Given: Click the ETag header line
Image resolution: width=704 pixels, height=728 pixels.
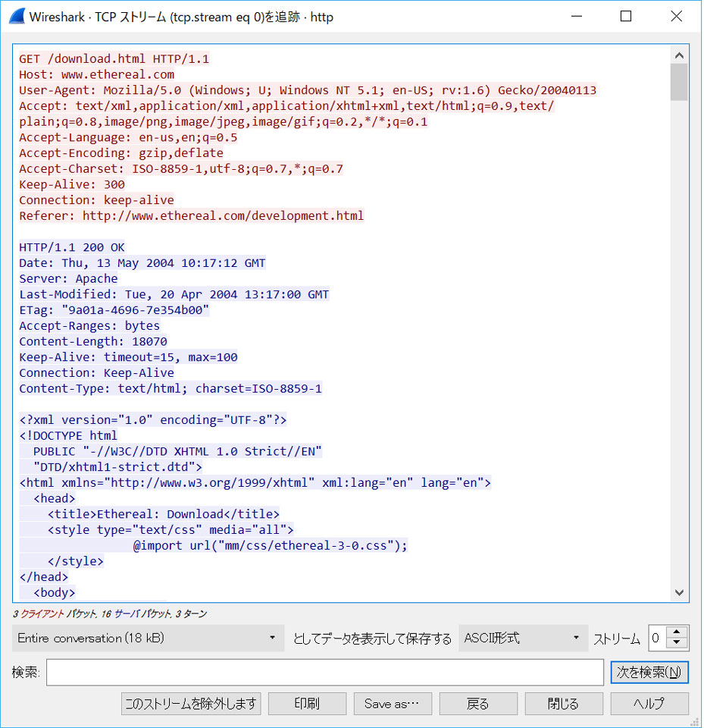Looking at the screenshot, I should (x=114, y=310).
